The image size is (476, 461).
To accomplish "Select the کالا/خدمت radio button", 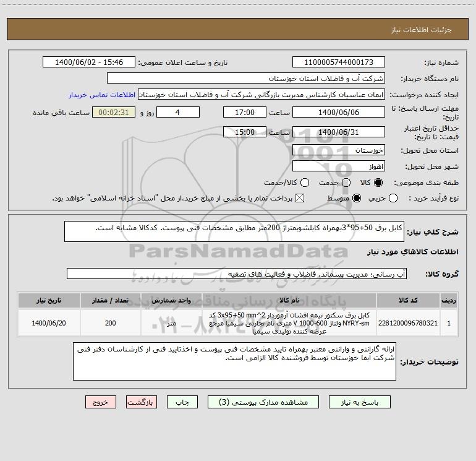I will pos(305,183).
